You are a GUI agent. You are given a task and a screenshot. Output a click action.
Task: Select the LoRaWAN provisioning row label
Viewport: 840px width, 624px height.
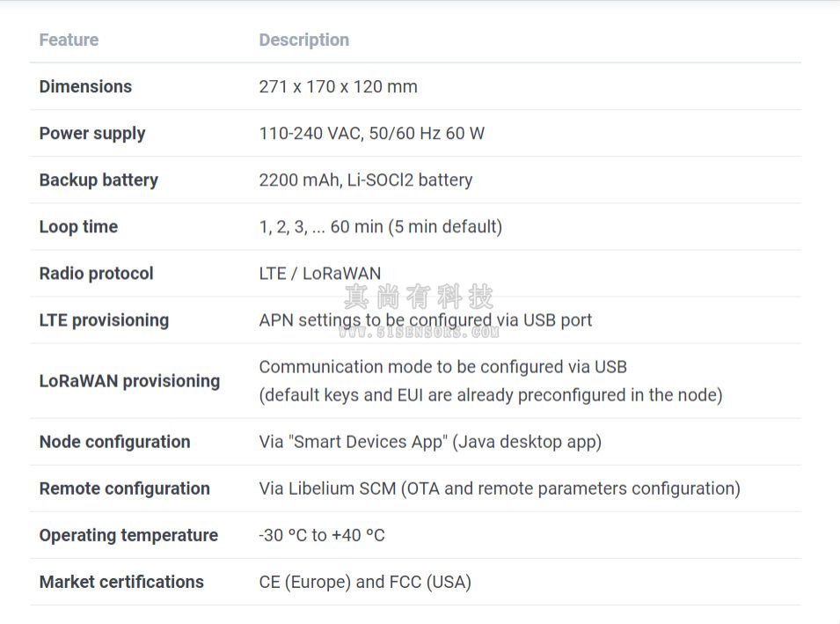tap(129, 381)
